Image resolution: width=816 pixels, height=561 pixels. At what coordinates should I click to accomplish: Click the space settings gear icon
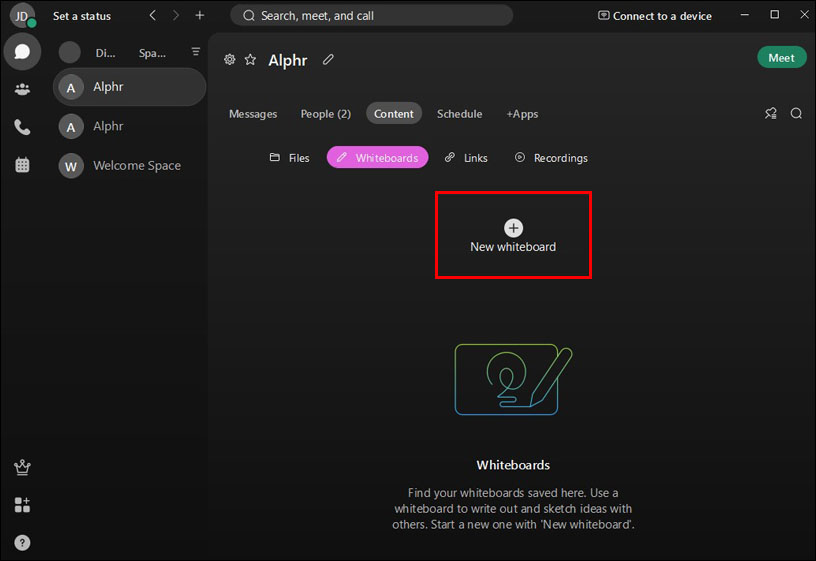(x=230, y=59)
